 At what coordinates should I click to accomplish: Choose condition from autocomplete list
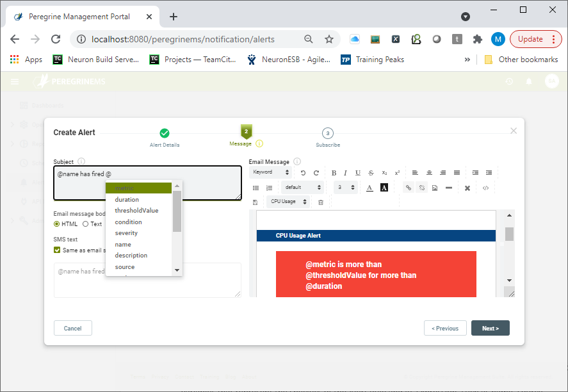[138, 222]
